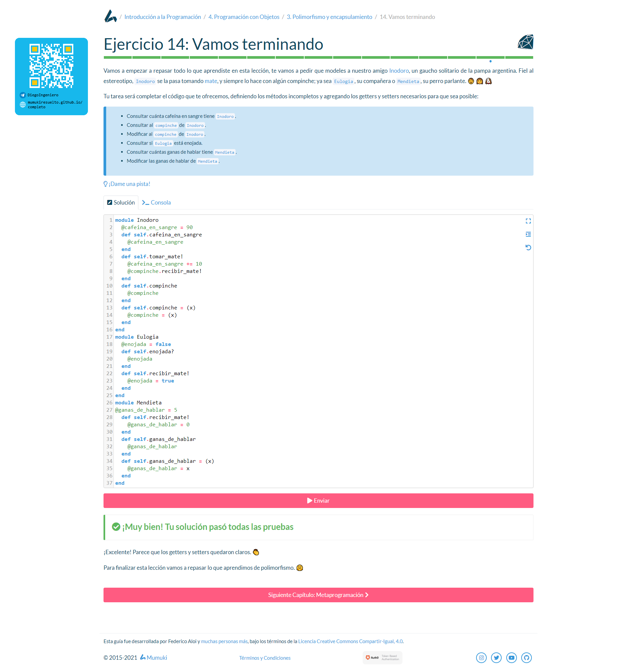The width and height of the screenshot is (637, 672).
Task: Click the format code indent icon
Action: 528,234
